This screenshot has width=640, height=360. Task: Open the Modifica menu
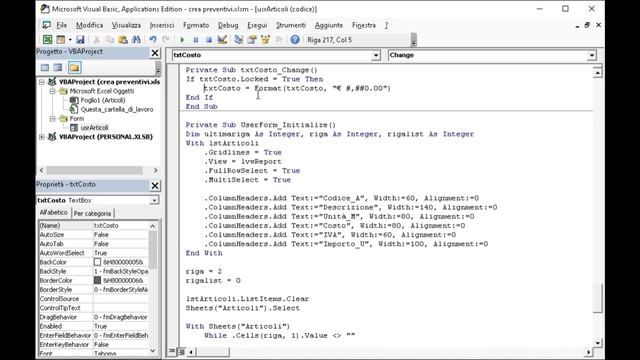coord(89,25)
